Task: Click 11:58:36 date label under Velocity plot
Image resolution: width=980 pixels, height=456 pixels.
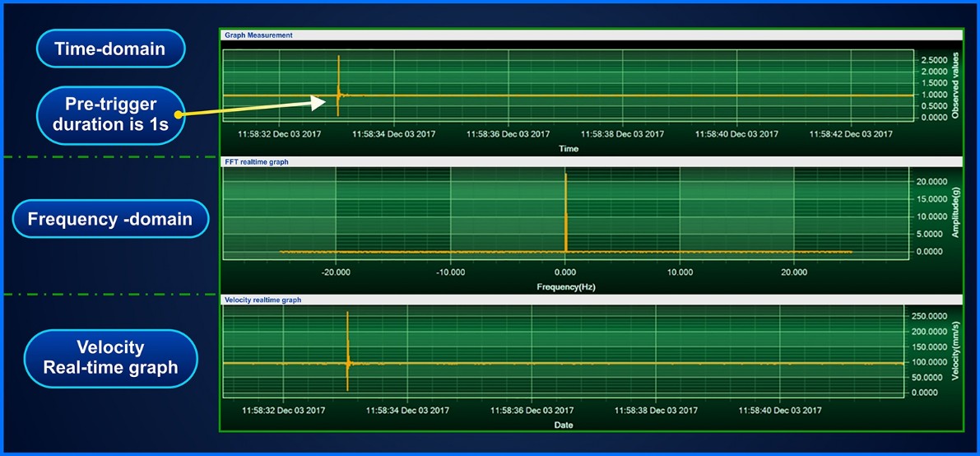Action: tap(532, 411)
